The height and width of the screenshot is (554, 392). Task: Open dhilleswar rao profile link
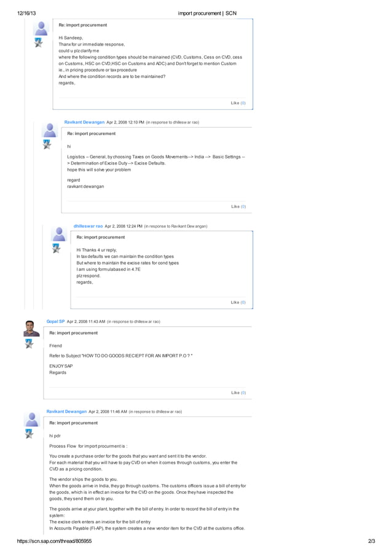pos(88,226)
